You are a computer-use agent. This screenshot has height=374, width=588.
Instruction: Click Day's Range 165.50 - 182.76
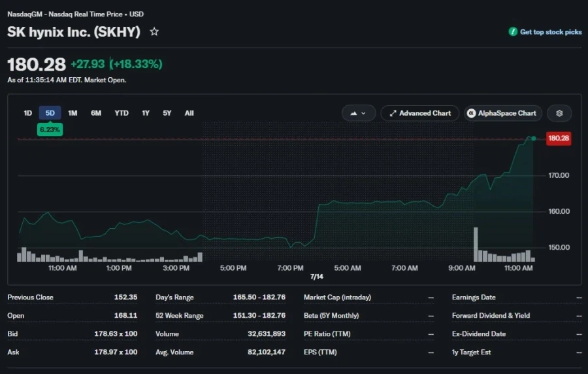[x=259, y=297]
